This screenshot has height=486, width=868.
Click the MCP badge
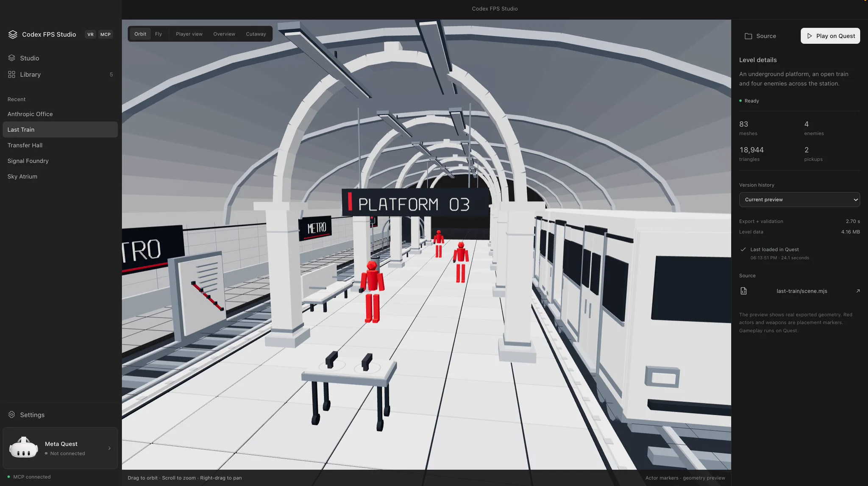click(106, 34)
